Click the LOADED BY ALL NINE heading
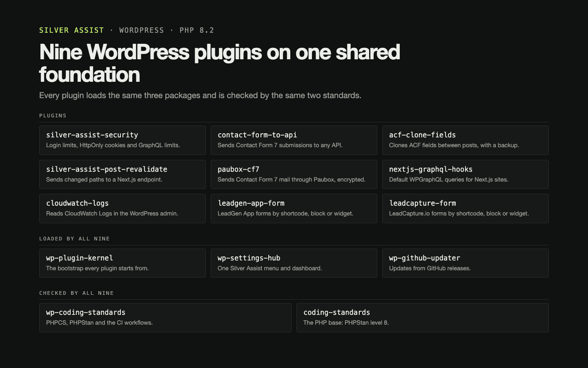This screenshot has width=588, height=368. click(74, 239)
